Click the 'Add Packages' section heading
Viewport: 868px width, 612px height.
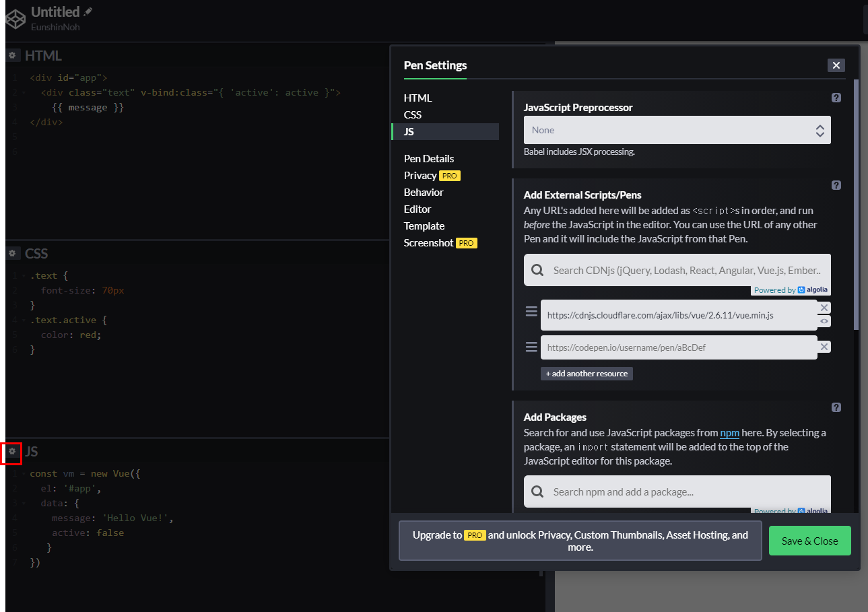555,417
